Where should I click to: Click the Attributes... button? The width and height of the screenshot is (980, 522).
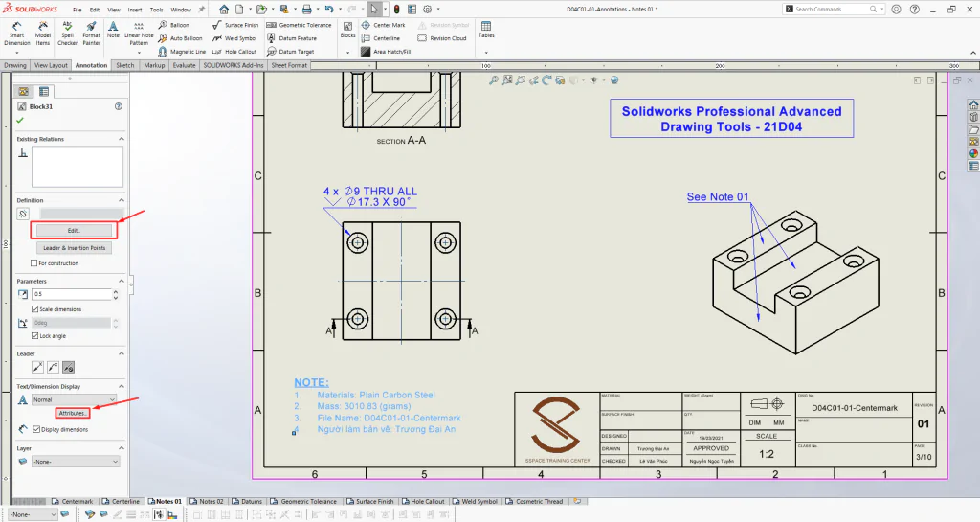(x=73, y=413)
